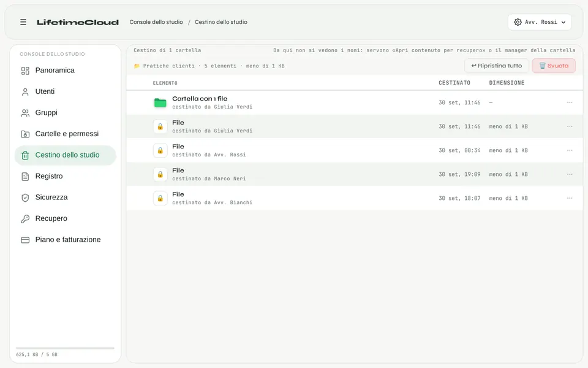Click 'cestinato da Avv. Bianchi' text
This screenshot has height=368, width=588.
coord(213,202)
